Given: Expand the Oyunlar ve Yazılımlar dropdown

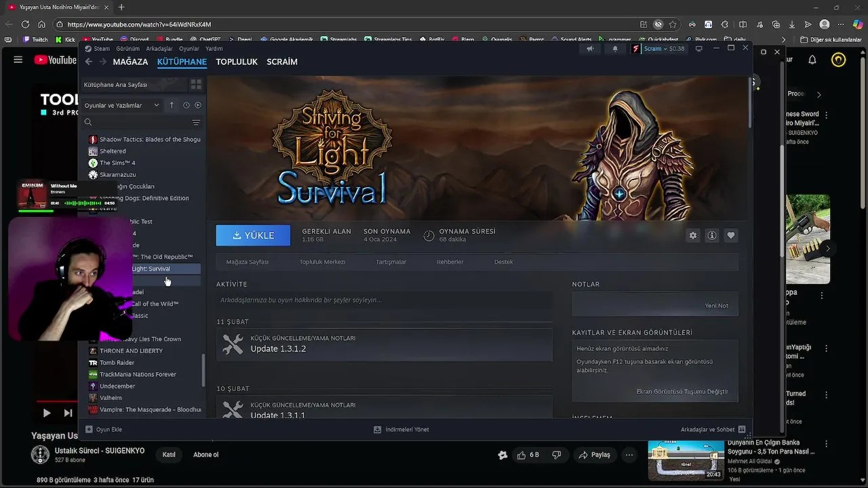Looking at the screenshot, I should 121,105.
